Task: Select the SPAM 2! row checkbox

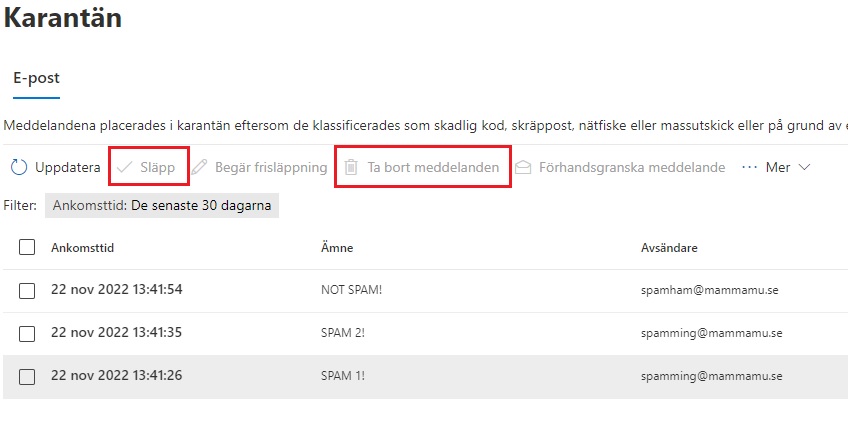Action: coord(27,333)
